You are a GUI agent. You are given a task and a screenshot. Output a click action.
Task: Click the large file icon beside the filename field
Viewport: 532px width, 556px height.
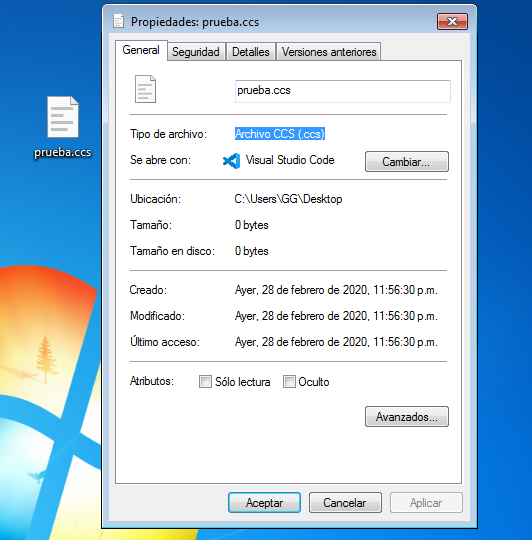145,89
